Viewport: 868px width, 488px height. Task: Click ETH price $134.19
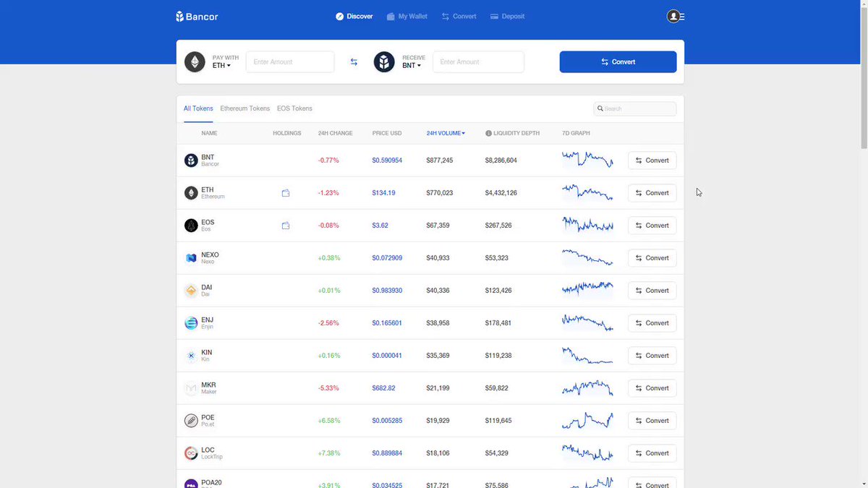click(x=383, y=193)
